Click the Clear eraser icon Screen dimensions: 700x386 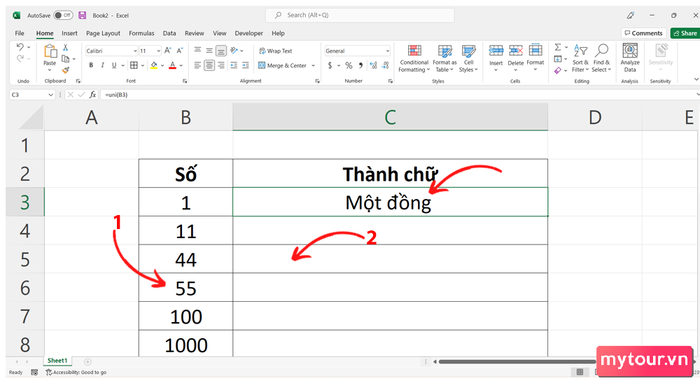[x=558, y=71]
